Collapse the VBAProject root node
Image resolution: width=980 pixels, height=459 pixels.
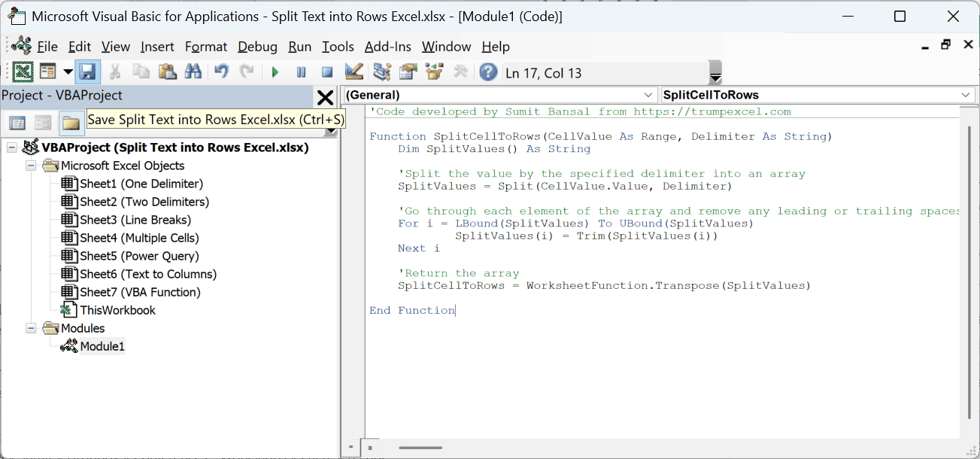pos(11,147)
